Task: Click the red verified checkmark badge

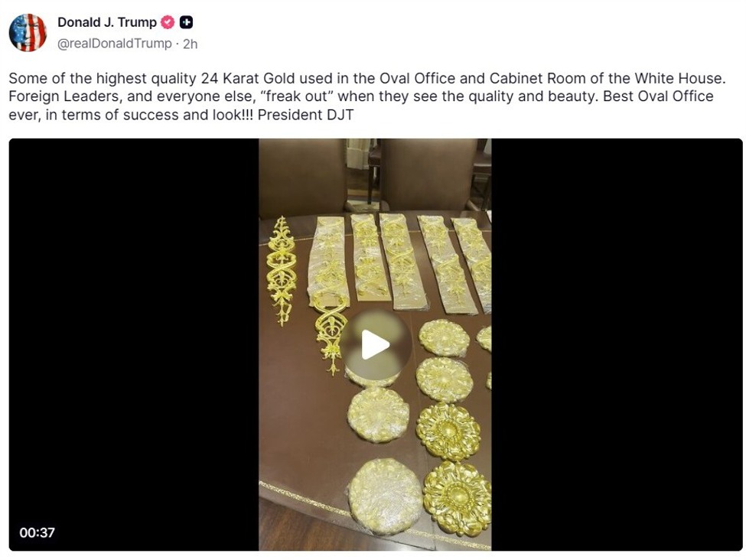Action: tap(168, 22)
